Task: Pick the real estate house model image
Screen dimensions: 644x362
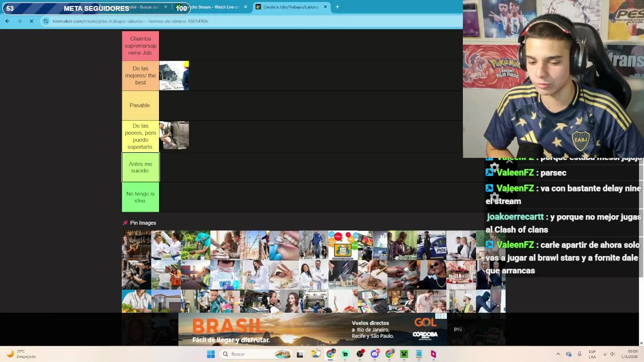Action: (x=343, y=275)
